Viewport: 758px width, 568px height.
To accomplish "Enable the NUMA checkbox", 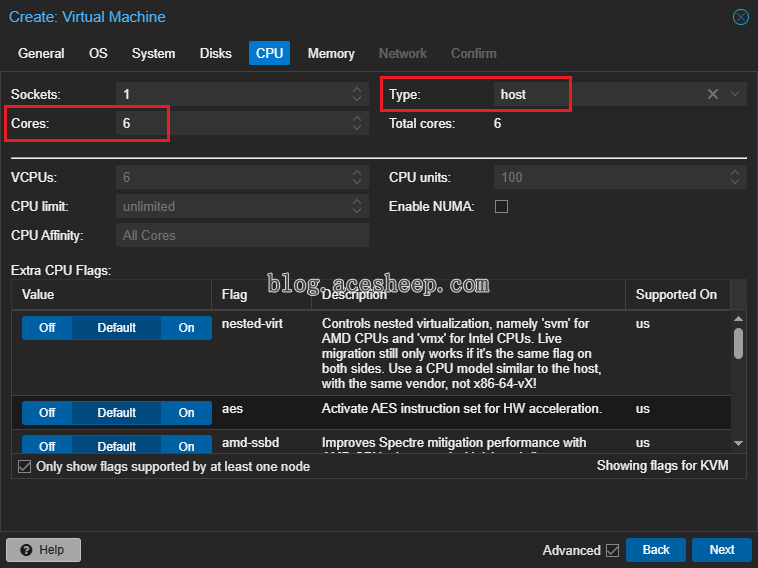I will click(501, 206).
